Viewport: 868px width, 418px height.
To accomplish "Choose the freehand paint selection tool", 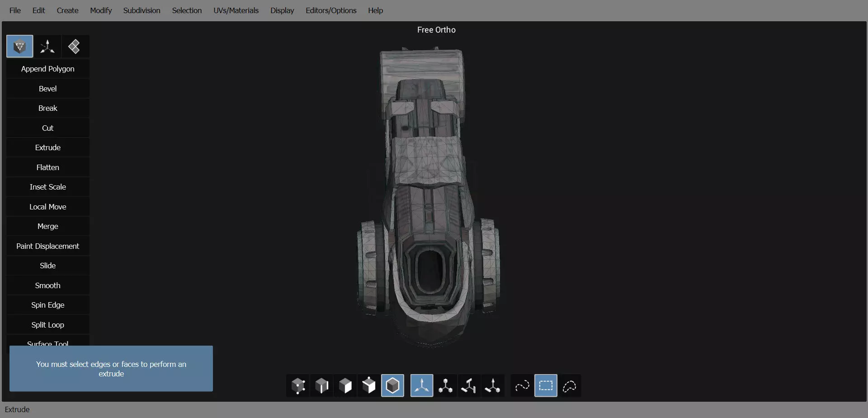I will point(522,386).
